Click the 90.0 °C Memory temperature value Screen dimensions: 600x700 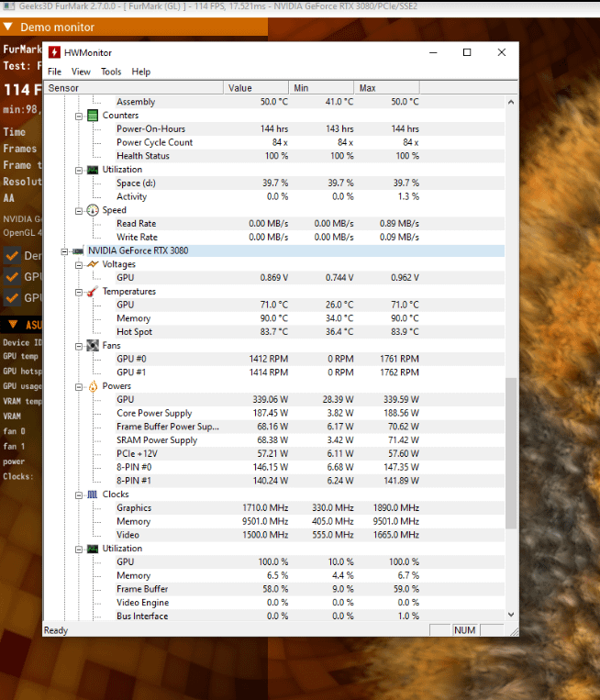(x=273, y=318)
